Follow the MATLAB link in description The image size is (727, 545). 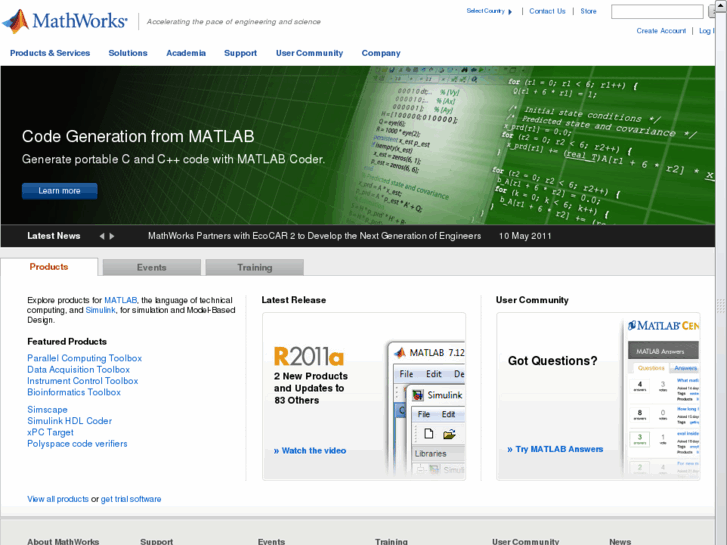pyautogui.click(x=121, y=300)
